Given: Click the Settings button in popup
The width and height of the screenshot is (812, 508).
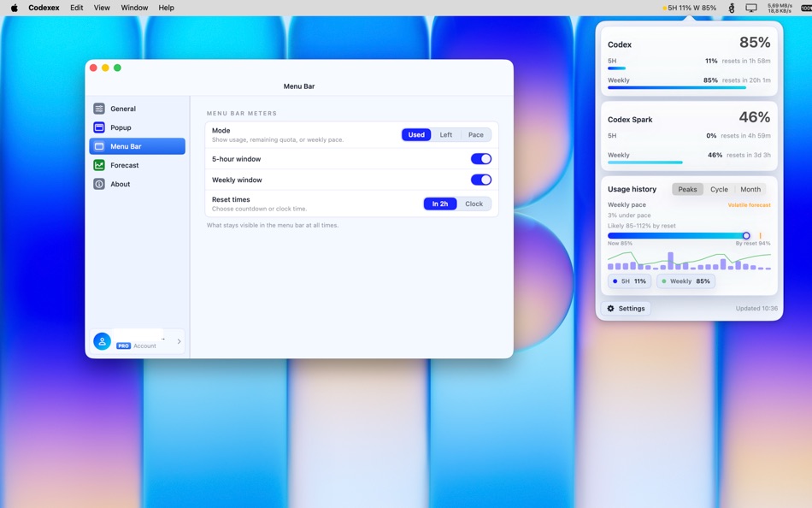Looking at the screenshot, I should (626, 309).
